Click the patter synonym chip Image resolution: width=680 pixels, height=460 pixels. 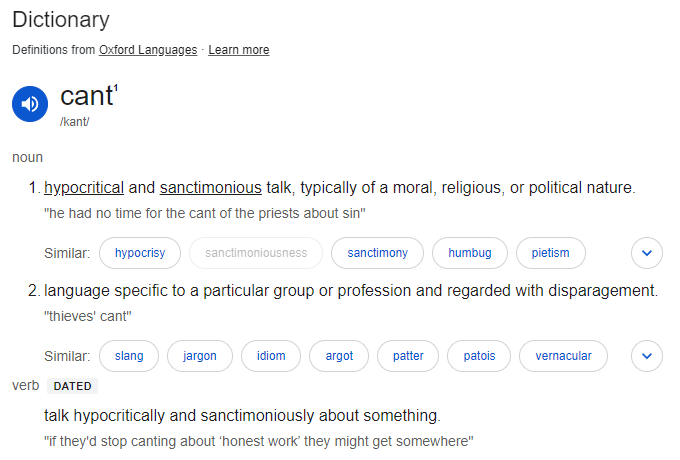[x=408, y=356]
